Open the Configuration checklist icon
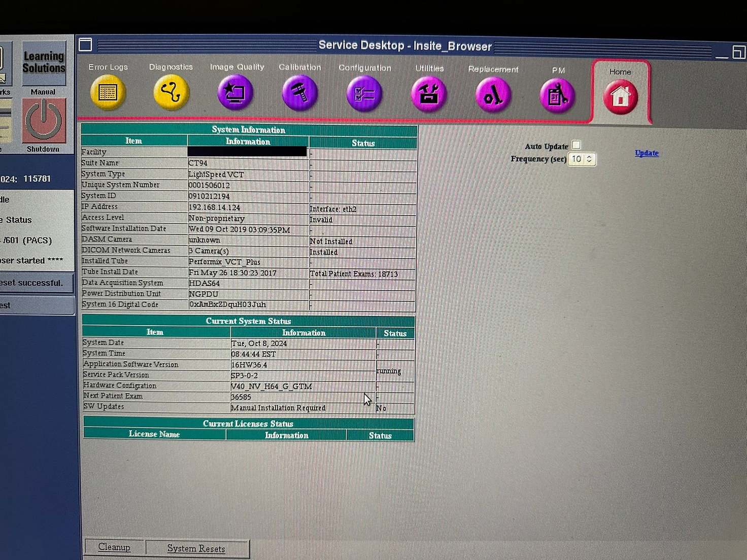747x560 pixels. [x=364, y=94]
